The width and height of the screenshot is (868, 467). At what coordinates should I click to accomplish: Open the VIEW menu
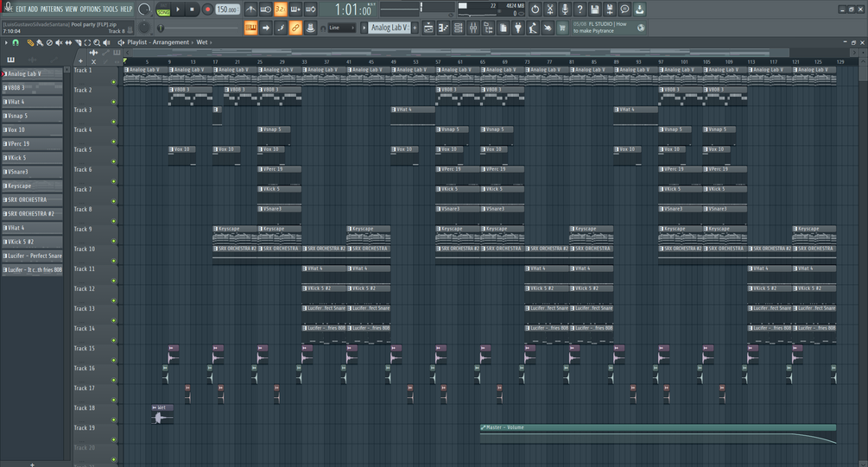(72, 9)
